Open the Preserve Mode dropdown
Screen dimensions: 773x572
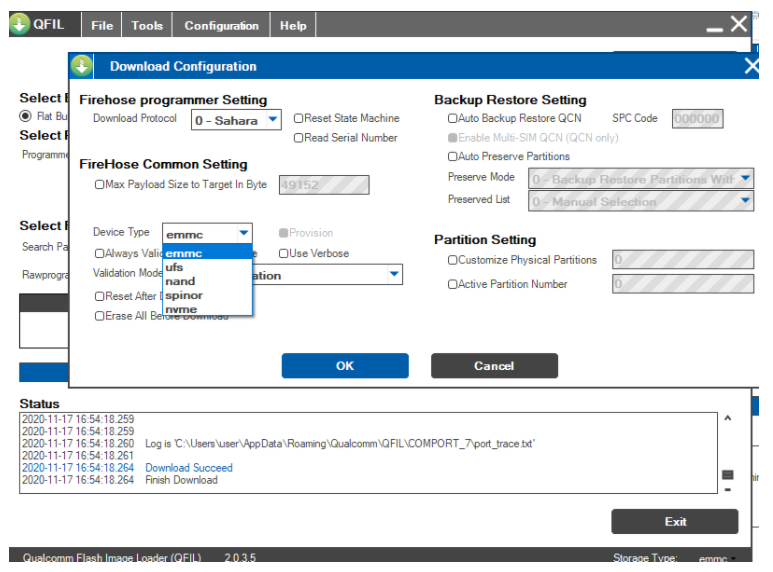pos(641,179)
